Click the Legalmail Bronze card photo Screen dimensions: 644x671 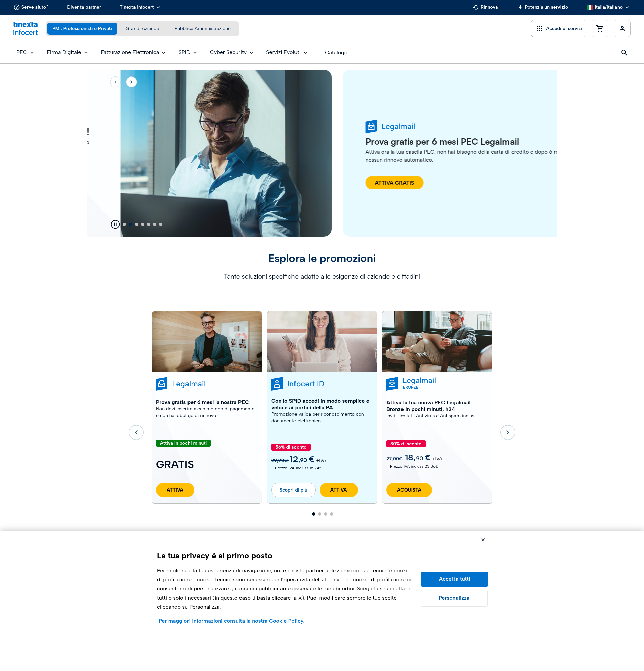coord(437,341)
